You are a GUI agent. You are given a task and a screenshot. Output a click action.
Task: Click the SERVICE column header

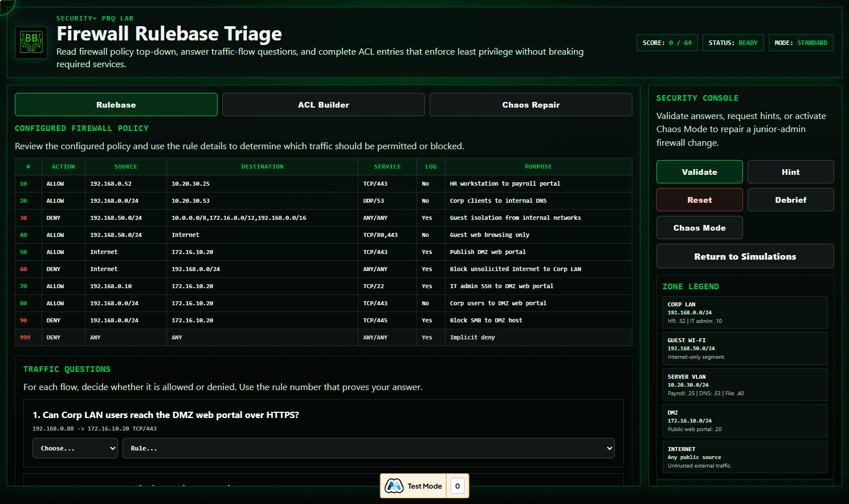point(387,167)
